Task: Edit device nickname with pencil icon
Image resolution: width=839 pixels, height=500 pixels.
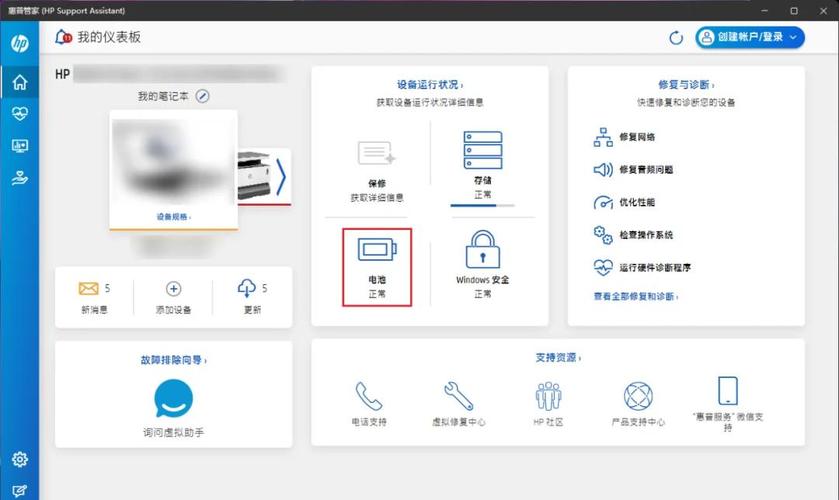Action: tap(202, 96)
